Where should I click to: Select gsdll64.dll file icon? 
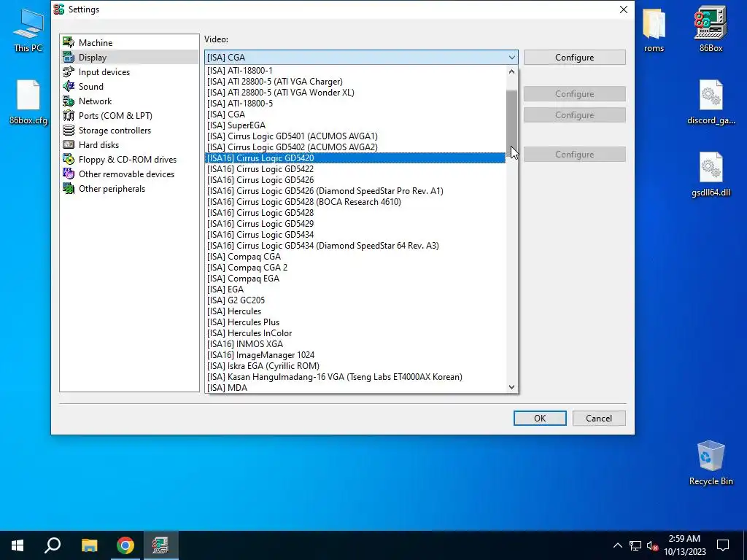[x=711, y=175]
